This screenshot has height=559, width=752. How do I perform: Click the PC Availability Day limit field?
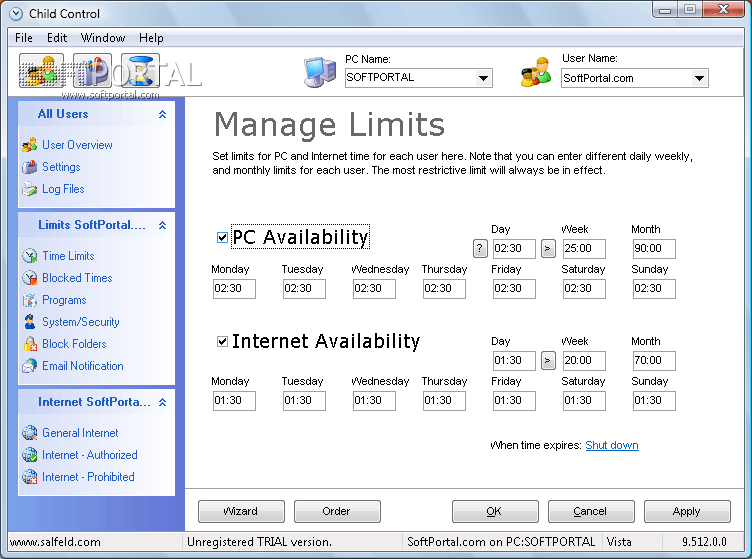(x=514, y=248)
